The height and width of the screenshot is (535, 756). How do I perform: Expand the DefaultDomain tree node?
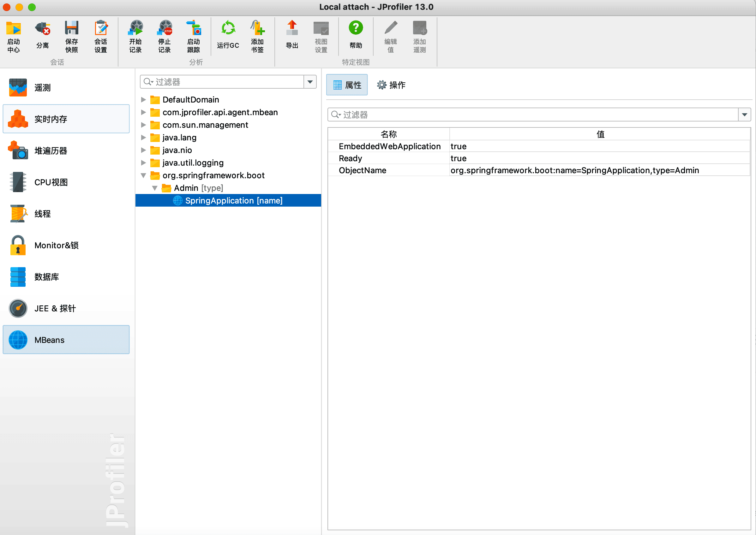coord(143,99)
